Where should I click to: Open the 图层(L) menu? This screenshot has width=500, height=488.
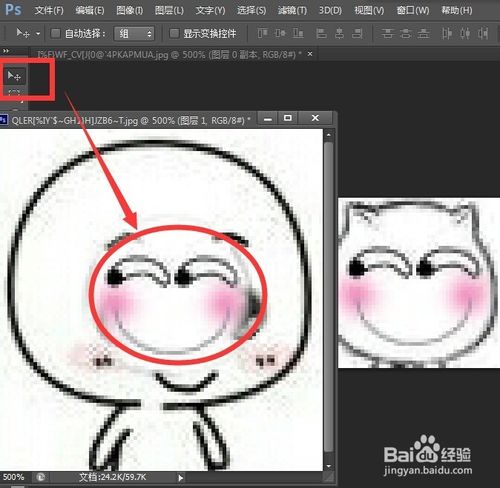coord(169,10)
